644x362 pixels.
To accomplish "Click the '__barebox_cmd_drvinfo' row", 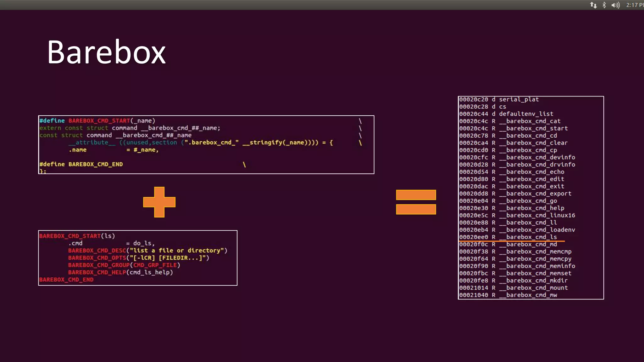I will [517, 164].
